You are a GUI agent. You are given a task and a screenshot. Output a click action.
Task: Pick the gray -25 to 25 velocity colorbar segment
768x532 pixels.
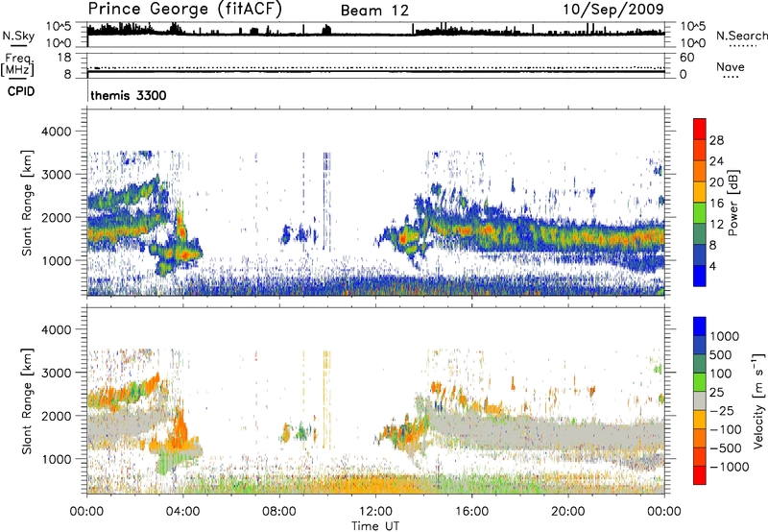click(700, 400)
